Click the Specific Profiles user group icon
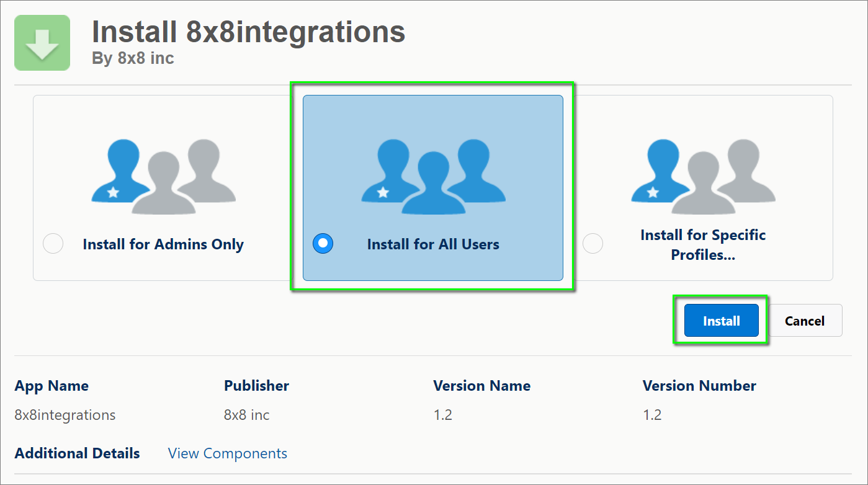The width and height of the screenshot is (868, 485). 703,177
